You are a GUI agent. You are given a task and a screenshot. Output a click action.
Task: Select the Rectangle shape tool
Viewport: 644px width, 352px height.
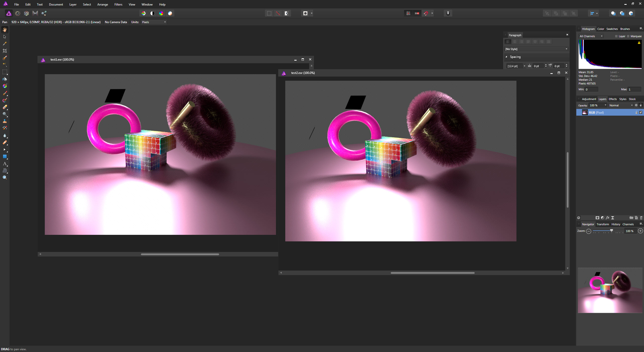tap(5, 156)
